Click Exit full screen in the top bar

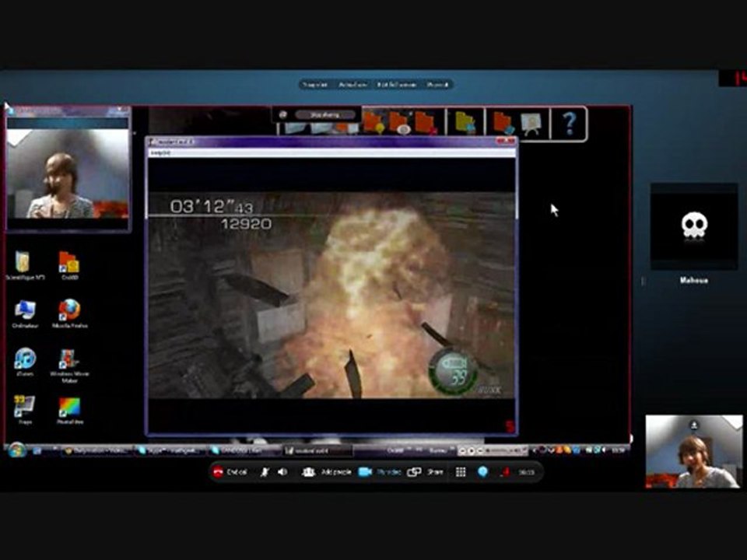click(x=396, y=85)
